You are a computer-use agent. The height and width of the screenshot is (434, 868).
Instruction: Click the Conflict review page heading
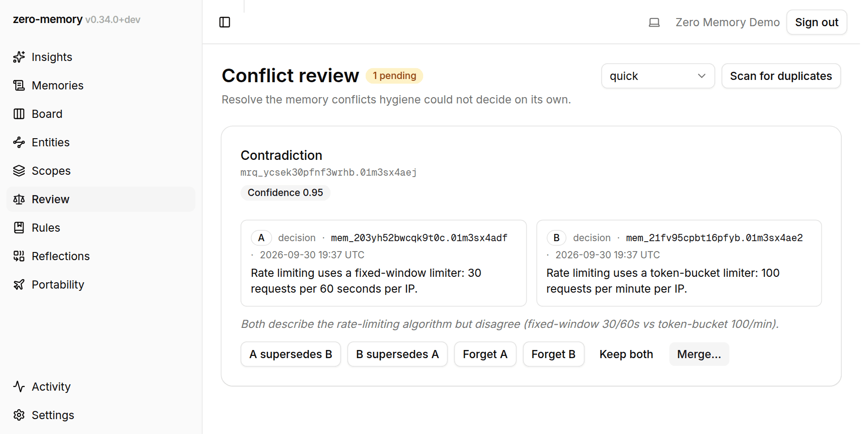coord(290,75)
